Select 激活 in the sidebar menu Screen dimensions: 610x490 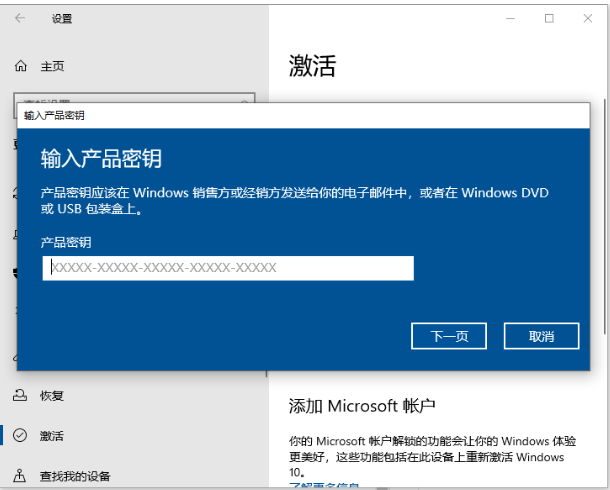tap(52, 435)
